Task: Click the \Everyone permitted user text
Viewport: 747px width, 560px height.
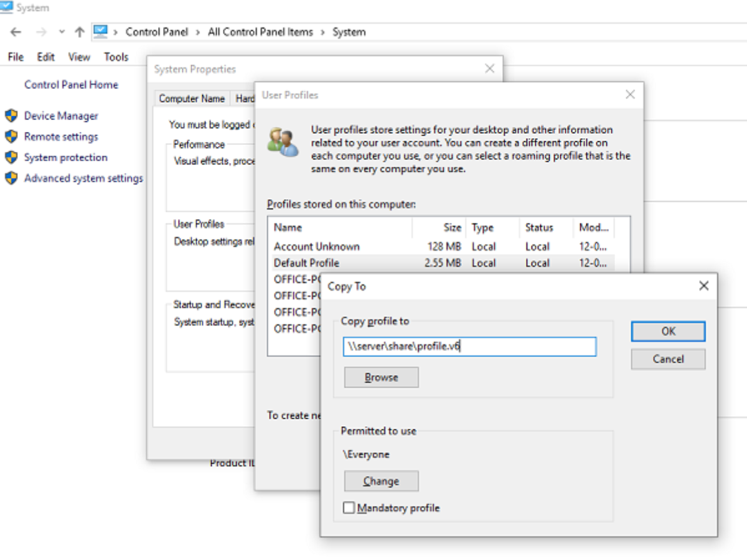Action: point(366,454)
